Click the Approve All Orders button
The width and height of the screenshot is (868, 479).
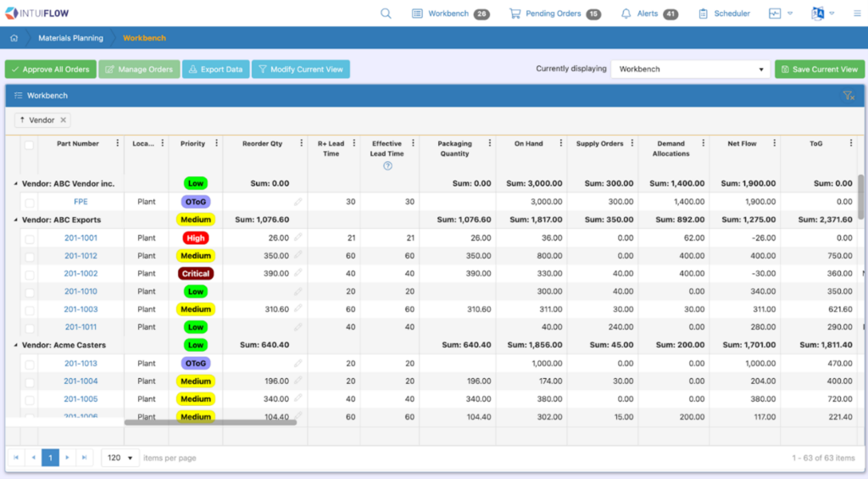[50, 70]
